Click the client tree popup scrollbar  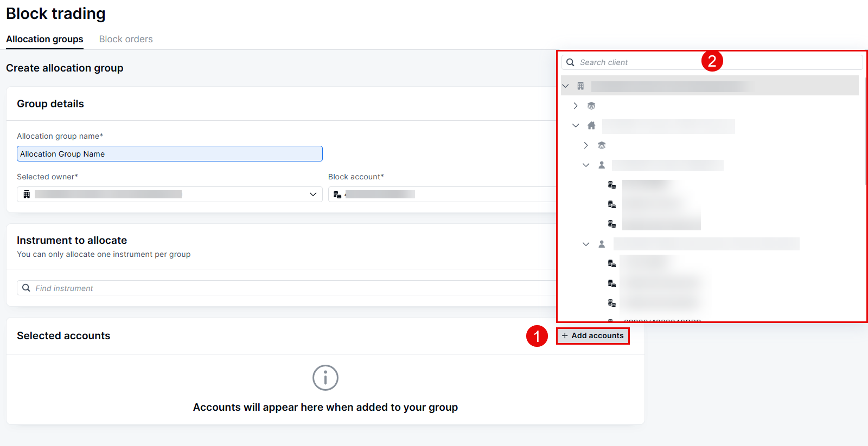pyautogui.click(x=865, y=130)
